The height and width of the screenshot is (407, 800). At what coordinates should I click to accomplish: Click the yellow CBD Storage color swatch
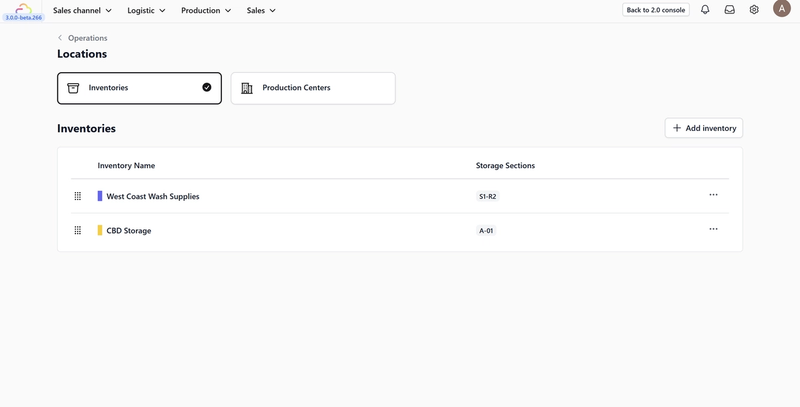coord(100,230)
